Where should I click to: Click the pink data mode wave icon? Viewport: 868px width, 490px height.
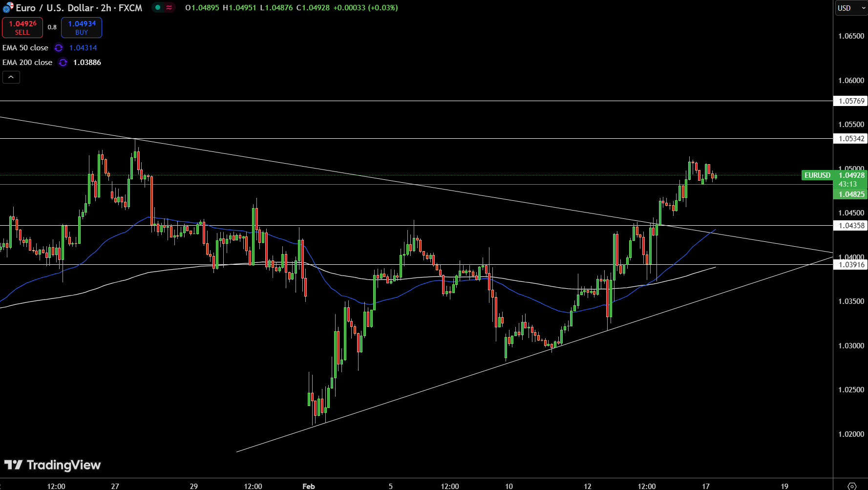(169, 7)
